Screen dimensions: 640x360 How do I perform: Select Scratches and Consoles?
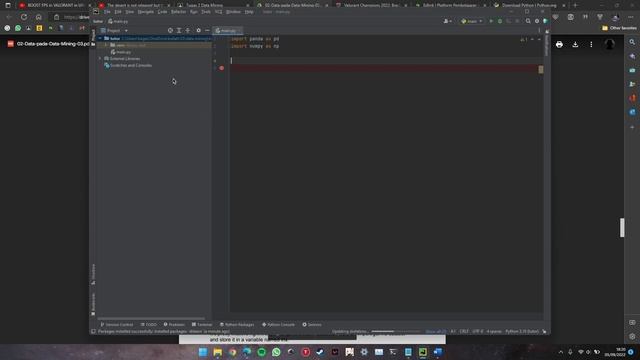pyautogui.click(x=128, y=65)
